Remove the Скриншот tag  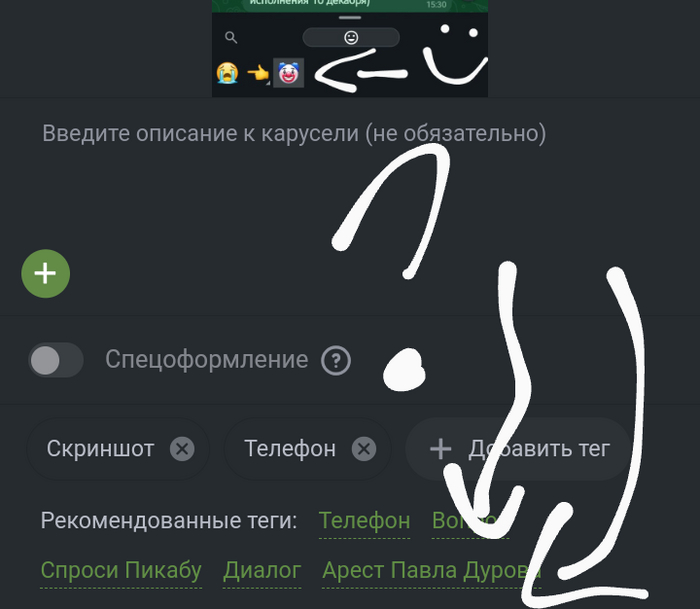point(182,449)
